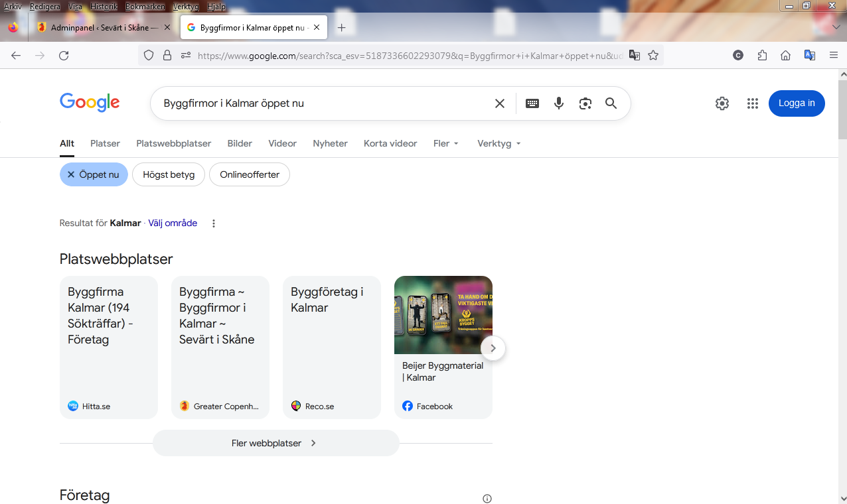Click the Välj område link

(x=173, y=223)
